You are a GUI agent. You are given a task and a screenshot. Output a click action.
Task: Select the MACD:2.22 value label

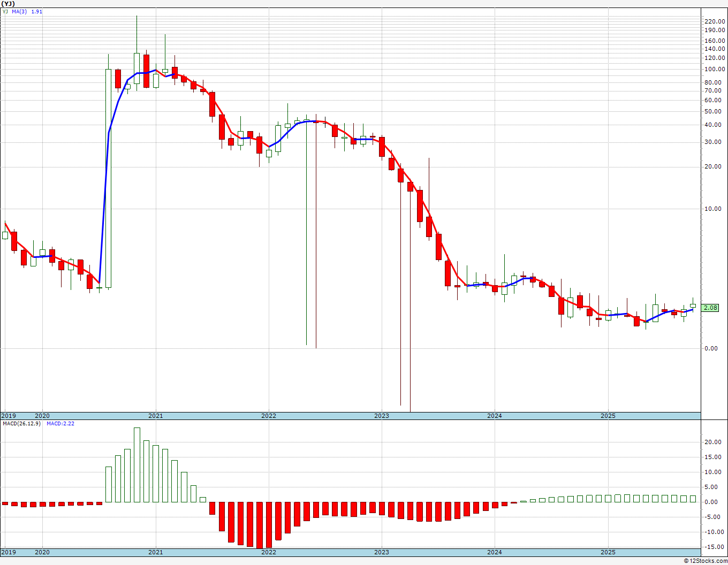tap(60, 424)
